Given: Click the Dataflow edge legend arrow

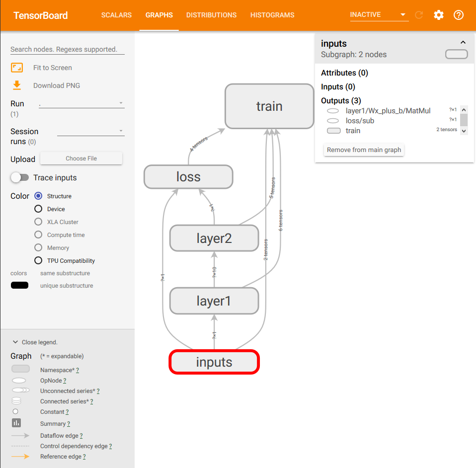Looking at the screenshot, I should pyautogui.click(x=20, y=436).
